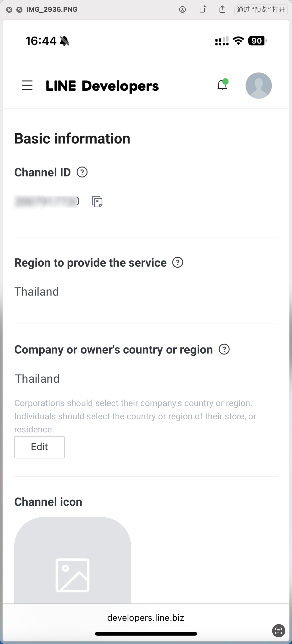Screen dimensions: 292x644
Task: Click the Edit button for country
Action: [39, 447]
